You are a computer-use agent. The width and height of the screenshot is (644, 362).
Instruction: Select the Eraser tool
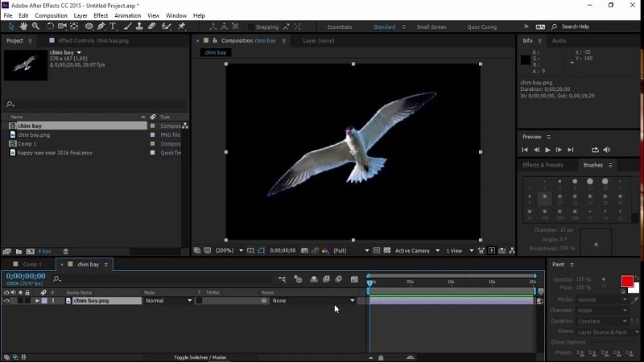[x=151, y=27]
